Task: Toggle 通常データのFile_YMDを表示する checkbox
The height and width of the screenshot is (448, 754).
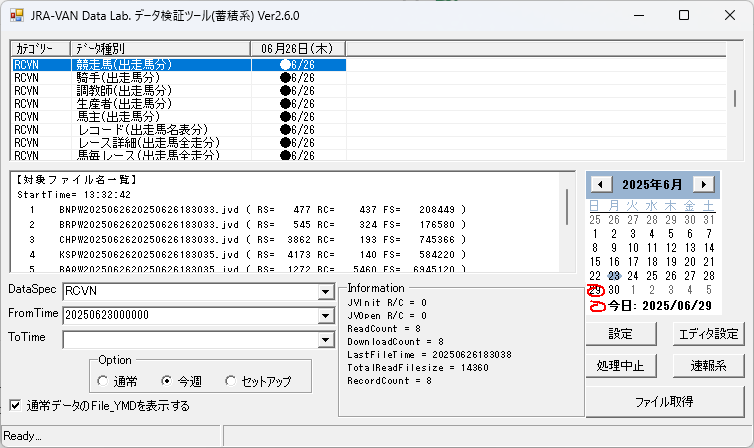Action: pyautogui.click(x=15, y=405)
